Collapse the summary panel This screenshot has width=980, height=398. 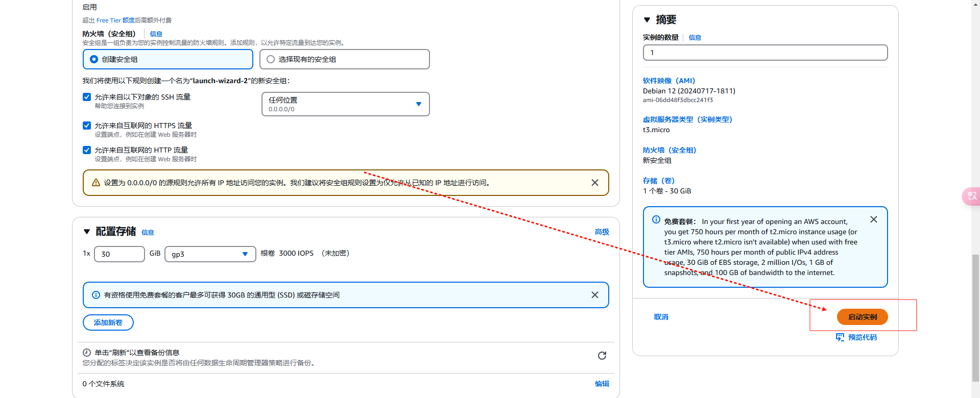click(x=647, y=20)
